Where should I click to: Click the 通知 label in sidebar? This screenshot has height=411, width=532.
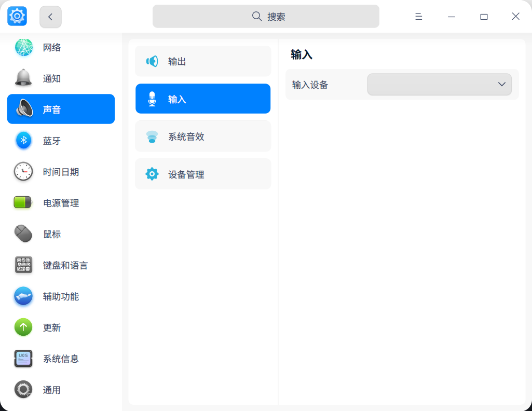tap(52, 79)
